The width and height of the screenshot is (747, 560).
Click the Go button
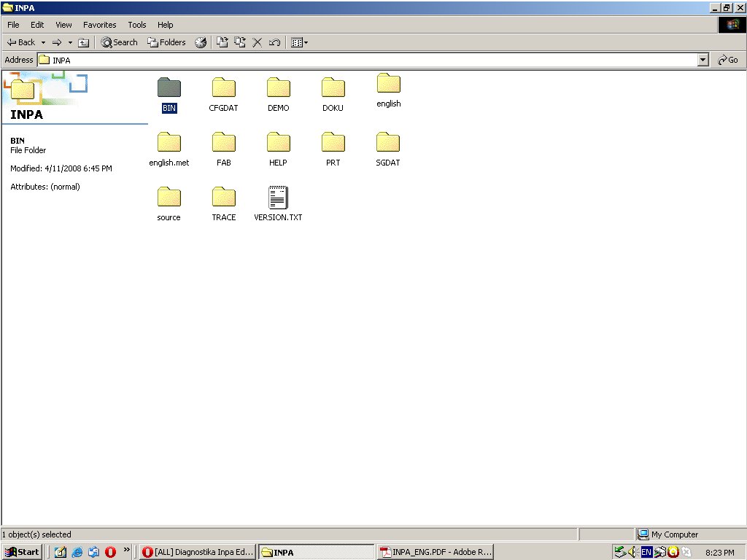(x=728, y=60)
